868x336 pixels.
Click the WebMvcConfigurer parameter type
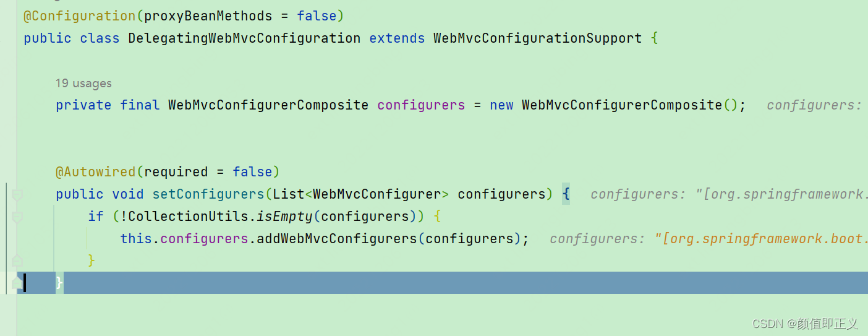pyautogui.click(x=377, y=194)
